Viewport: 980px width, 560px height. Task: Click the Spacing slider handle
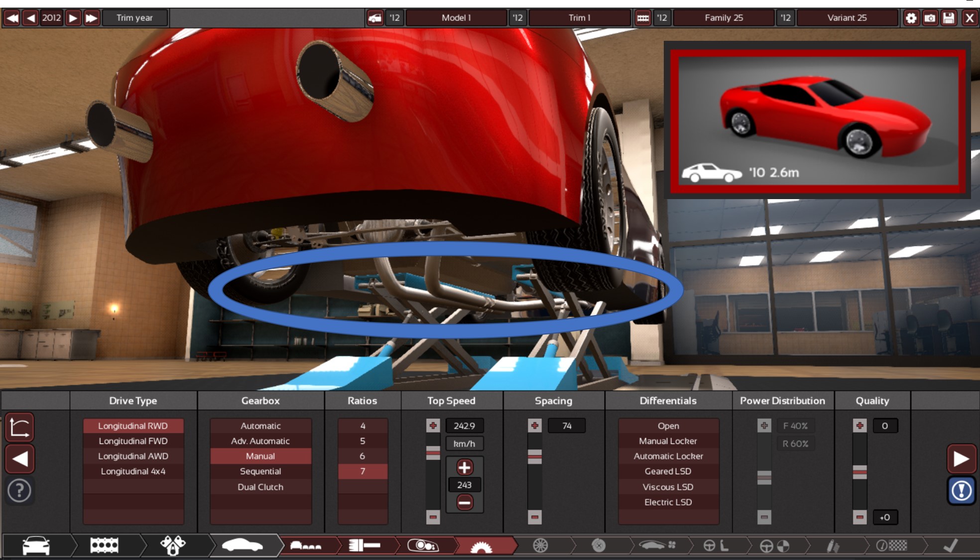tap(534, 456)
